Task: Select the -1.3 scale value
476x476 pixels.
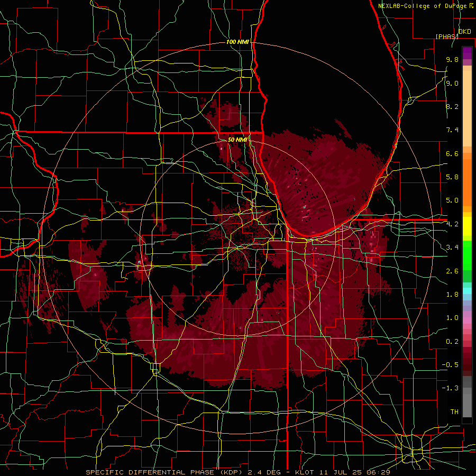Action: pos(450,388)
